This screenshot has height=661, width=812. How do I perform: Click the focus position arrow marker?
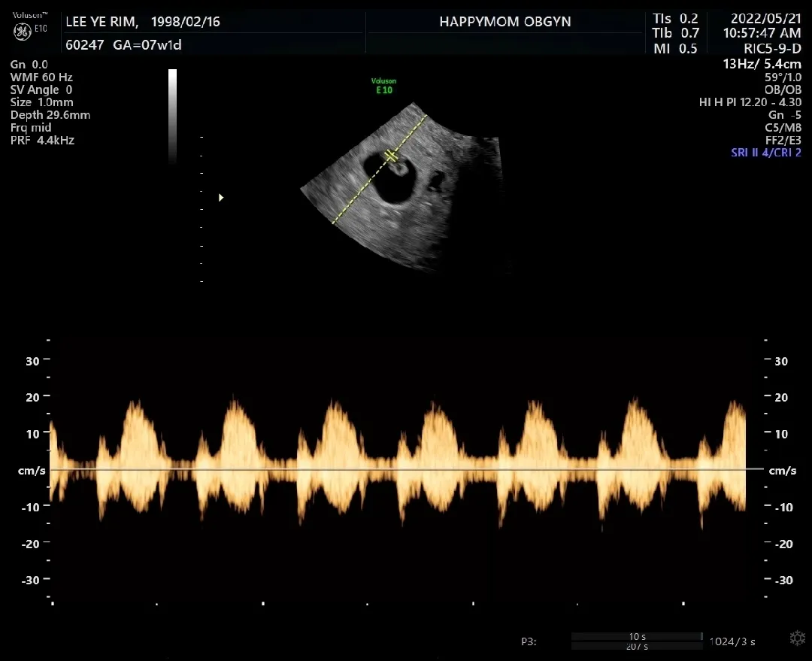221,197
